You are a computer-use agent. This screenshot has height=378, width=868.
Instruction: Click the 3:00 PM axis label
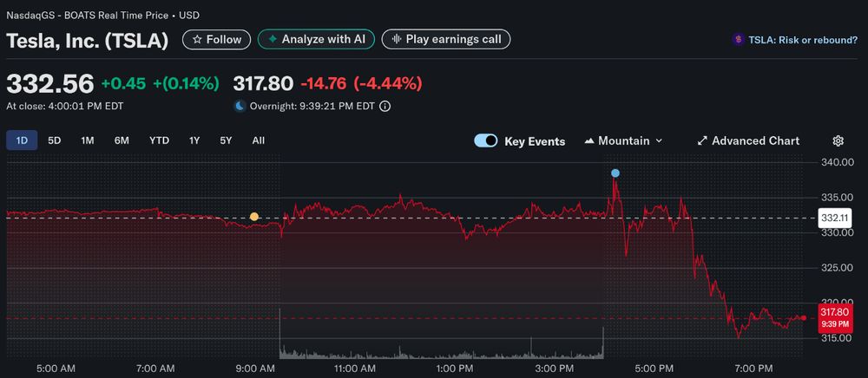(x=556, y=368)
